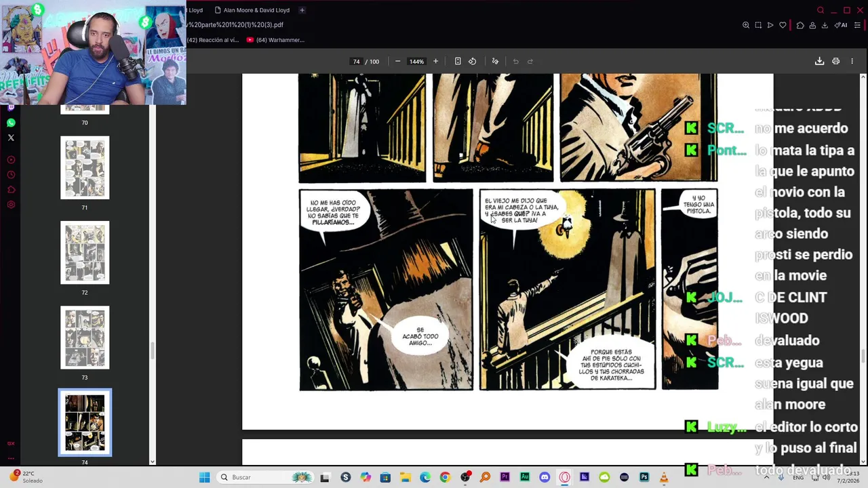868x488 pixels.
Task: Click the PDF page number field
Action: (356, 62)
